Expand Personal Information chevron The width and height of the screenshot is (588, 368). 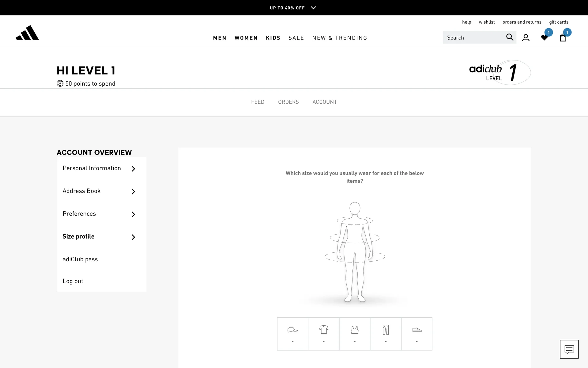pos(133,169)
